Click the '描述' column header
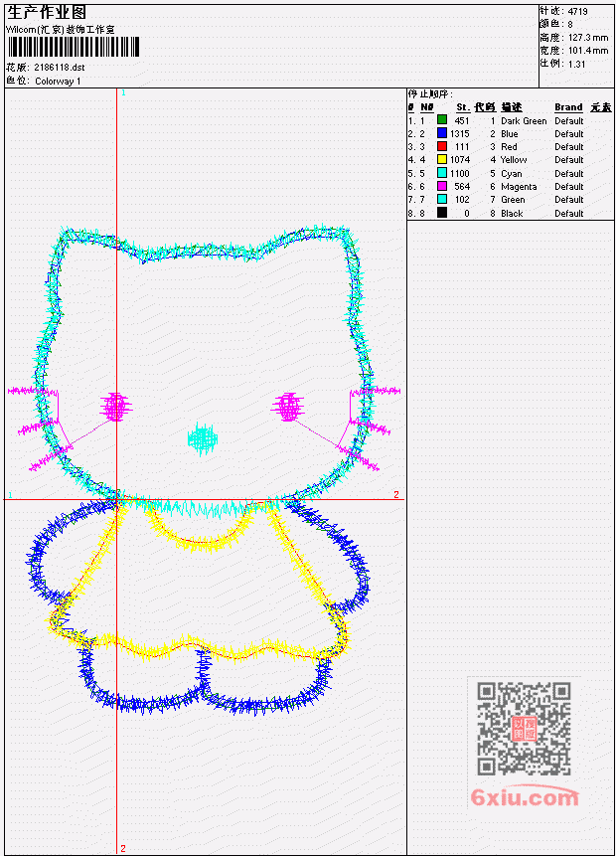The image size is (616, 856). [x=512, y=107]
